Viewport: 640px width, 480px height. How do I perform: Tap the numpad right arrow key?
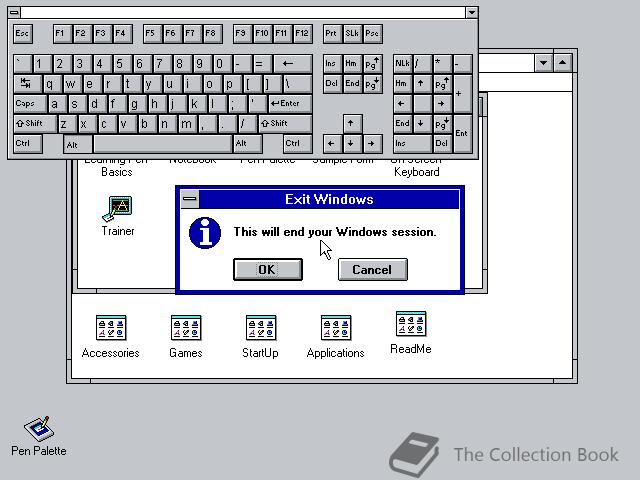(x=442, y=104)
